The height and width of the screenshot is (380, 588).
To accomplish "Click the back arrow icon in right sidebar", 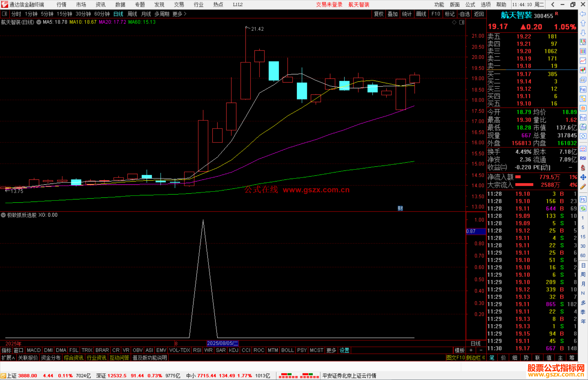I will point(583,14).
